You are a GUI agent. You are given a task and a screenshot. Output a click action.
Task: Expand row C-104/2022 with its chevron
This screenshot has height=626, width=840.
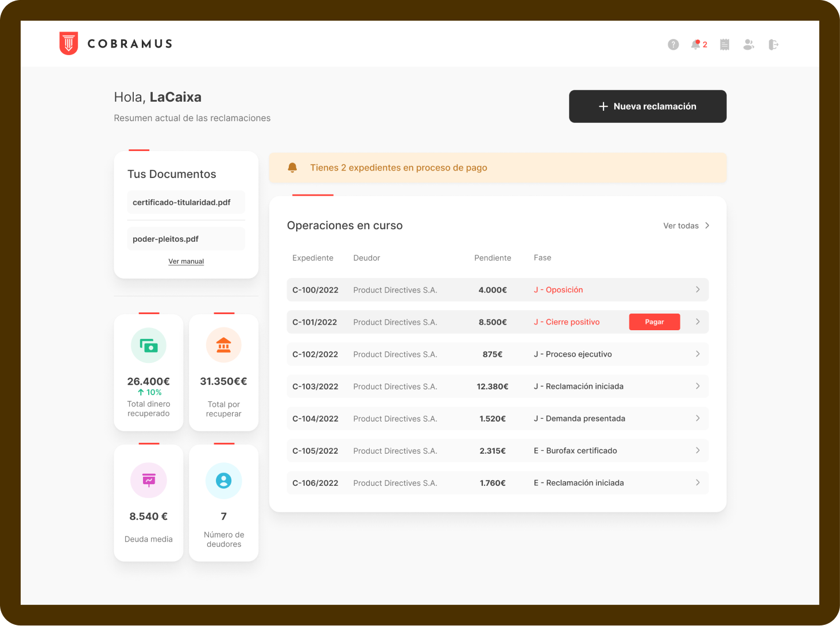click(698, 418)
